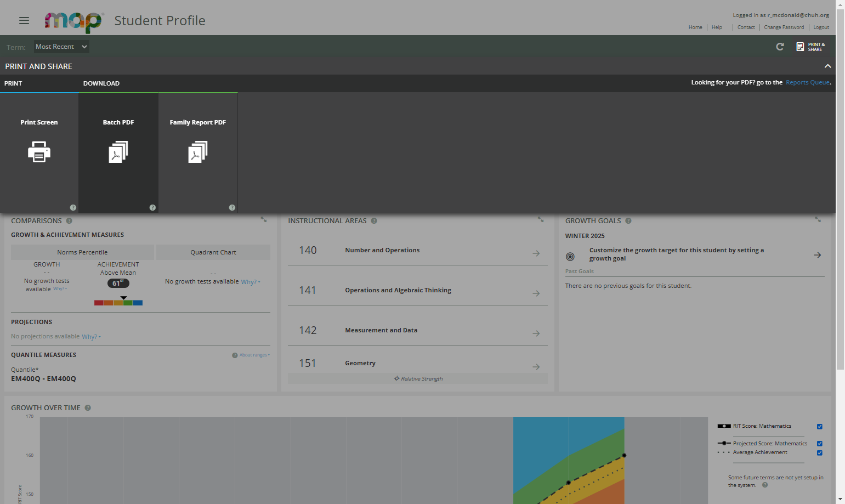The height and width of the screenshot is (504, 845).
Task: Collapse the Print and Share panel
Action: tap(827, 66)
